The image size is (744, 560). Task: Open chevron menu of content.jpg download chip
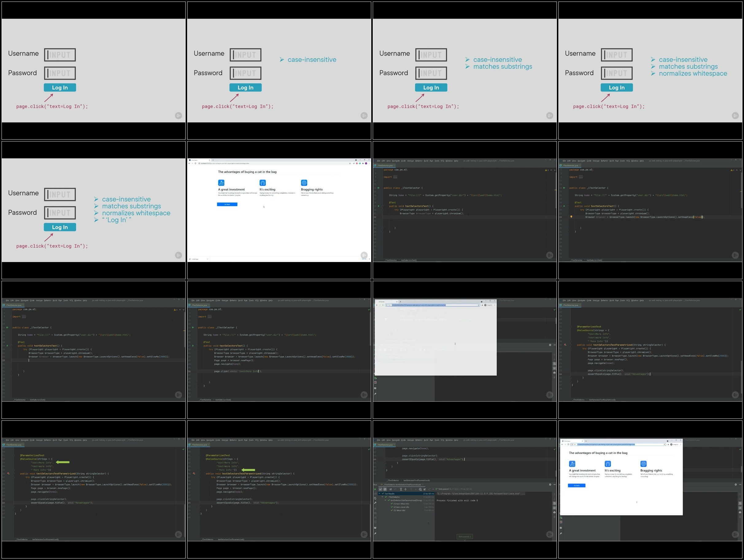(207, 259)
